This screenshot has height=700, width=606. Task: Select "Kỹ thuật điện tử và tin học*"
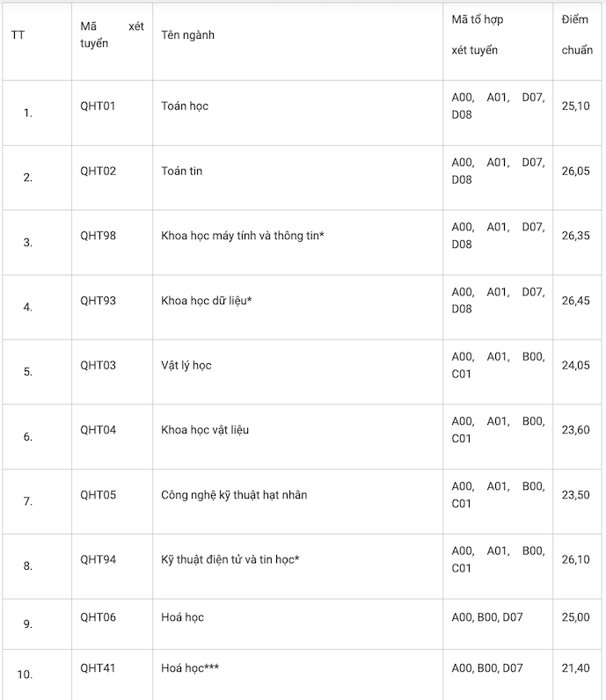point(230,560)
